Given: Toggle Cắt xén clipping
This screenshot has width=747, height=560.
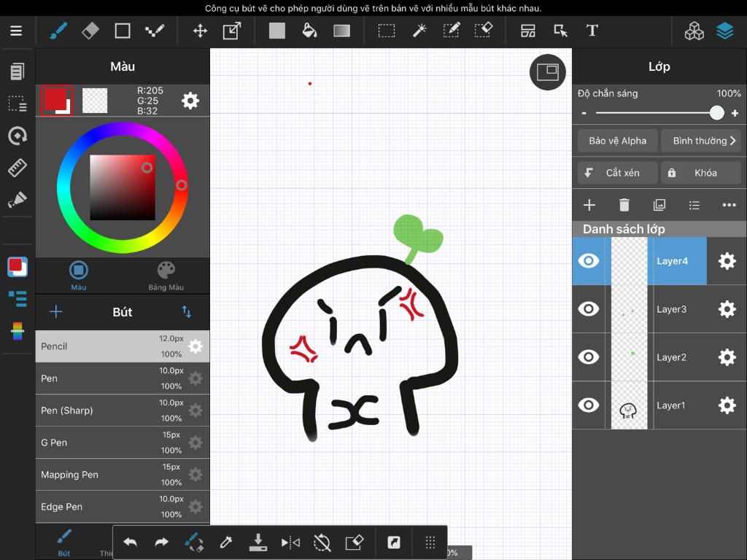Looking at the screenshot, I should click(617, 173).
